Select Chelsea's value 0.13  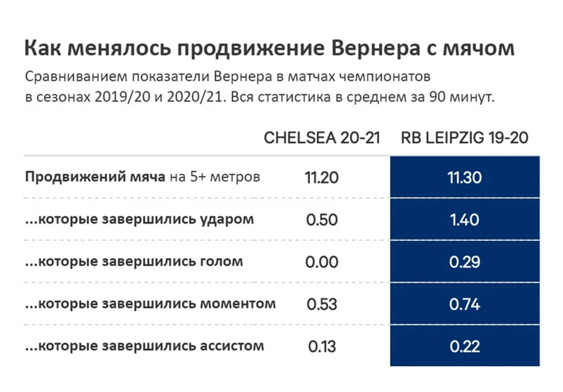click(x=322, y=347)
